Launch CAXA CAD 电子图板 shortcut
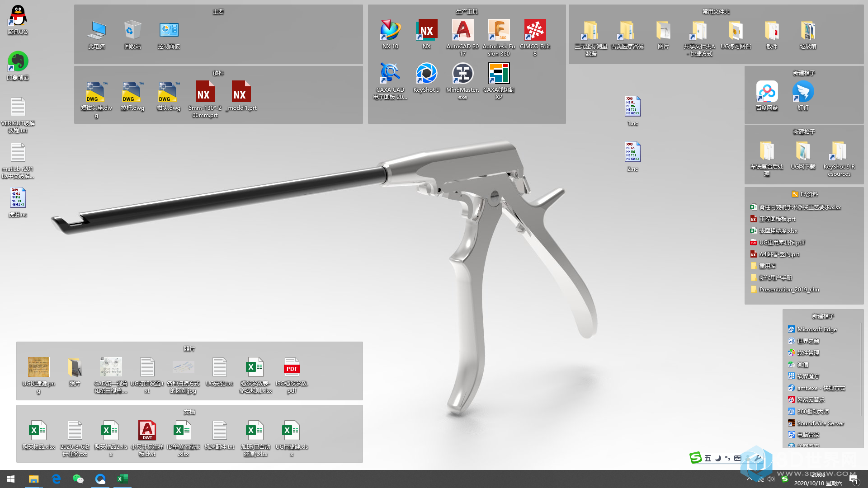The height and width of the screenshot is (488, 868). coord(390,81)
